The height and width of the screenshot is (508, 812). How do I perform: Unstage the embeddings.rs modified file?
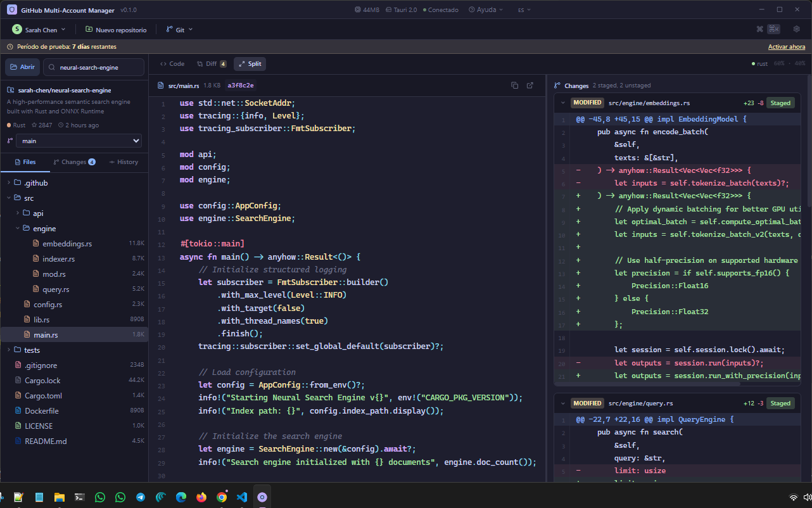pos(780,102)
